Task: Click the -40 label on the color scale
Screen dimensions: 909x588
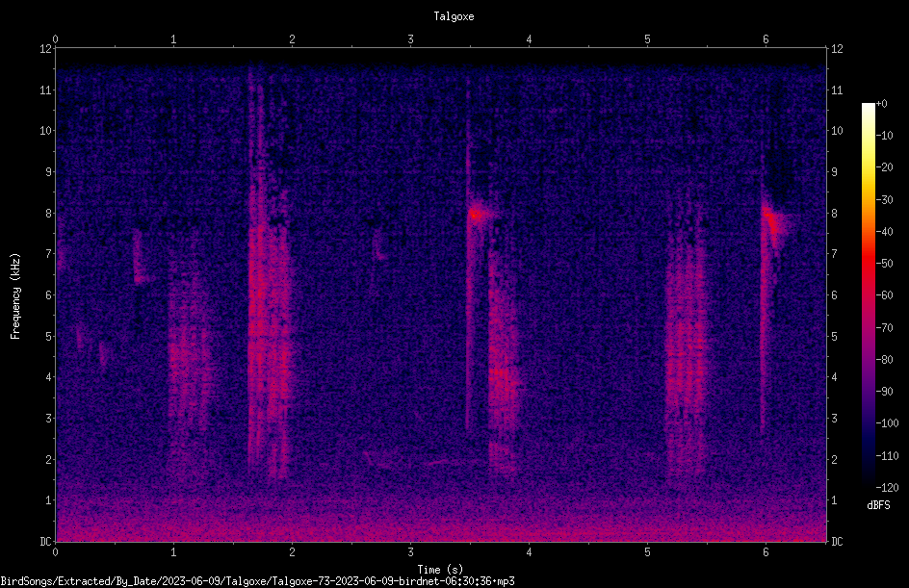Action: pos(884,232)
